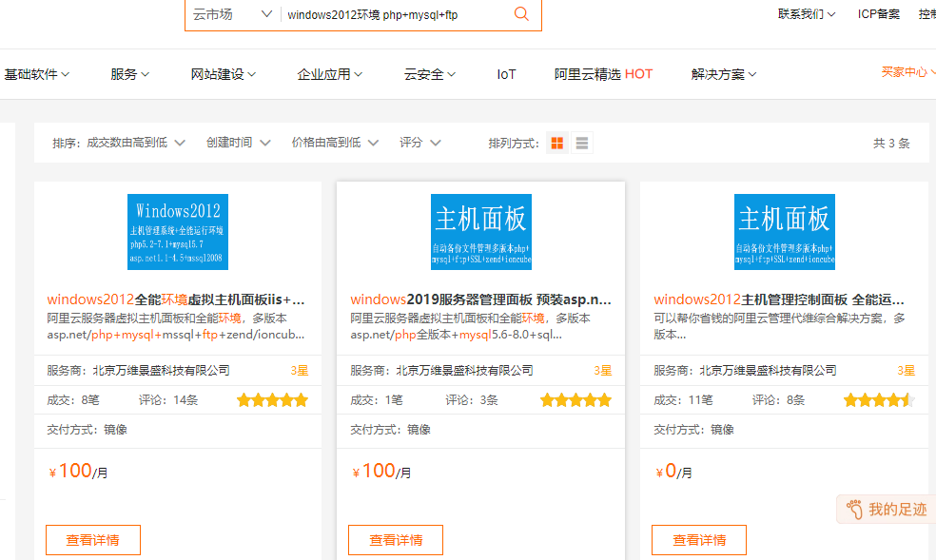Screen dimensions: 936x560
Task: Click 评论：3条 on windows2019 card
Action: [472, 400]
